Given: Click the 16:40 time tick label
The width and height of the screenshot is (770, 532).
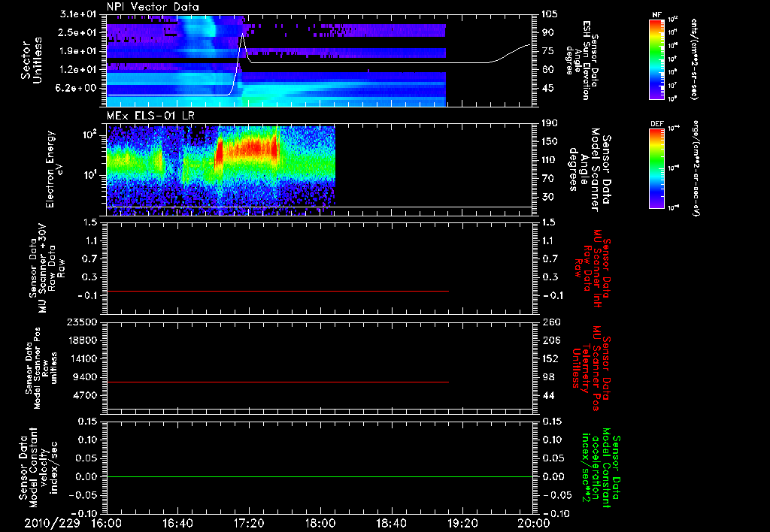Looking at the screenshot, I should point(177,523).
